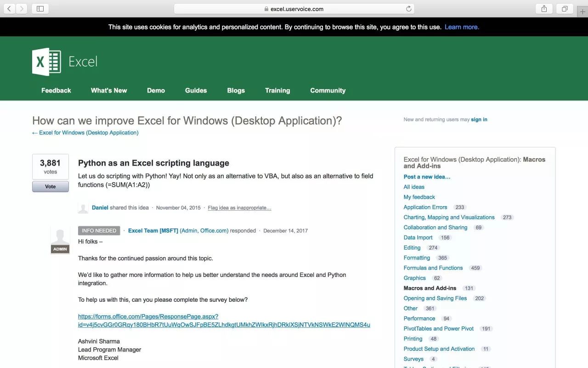Open the forms.office.com survey link
Image resolution: width=588 pixels, height=368 pixels.
tap(224, 321)
